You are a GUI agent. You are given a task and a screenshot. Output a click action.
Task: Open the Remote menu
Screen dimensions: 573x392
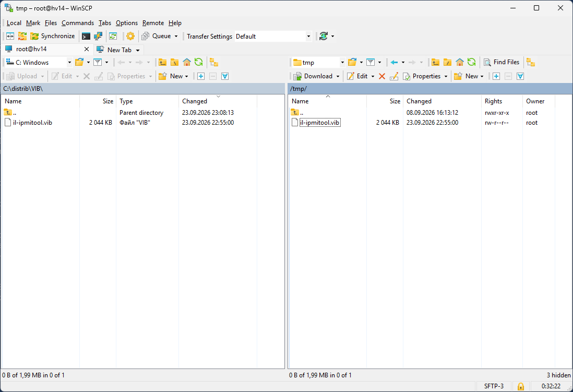coord(153,22)
